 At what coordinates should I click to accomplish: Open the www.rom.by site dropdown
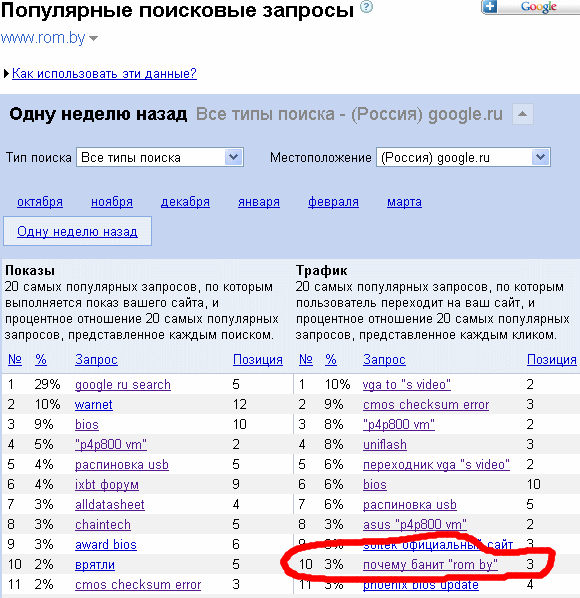tap(93, 38)
